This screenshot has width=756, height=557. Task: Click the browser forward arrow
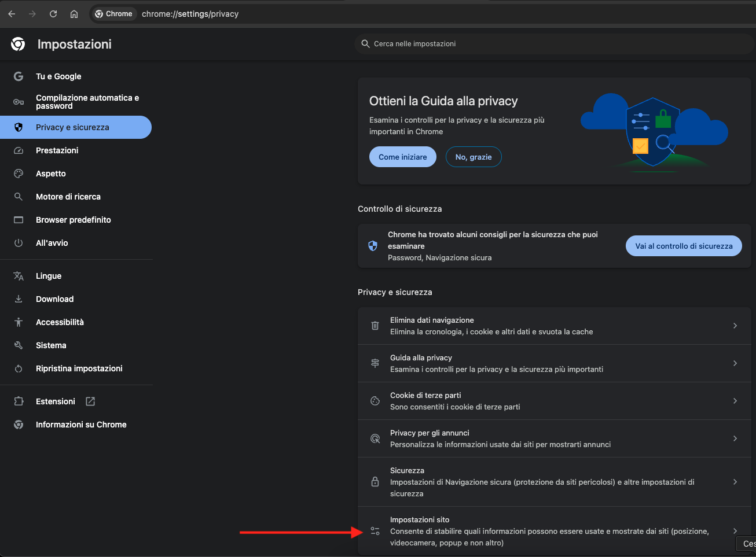(32, 14)
